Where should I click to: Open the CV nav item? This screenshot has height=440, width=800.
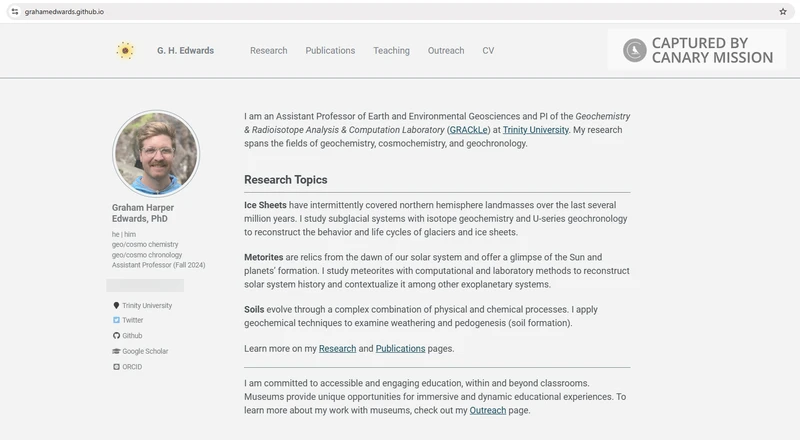488,51
